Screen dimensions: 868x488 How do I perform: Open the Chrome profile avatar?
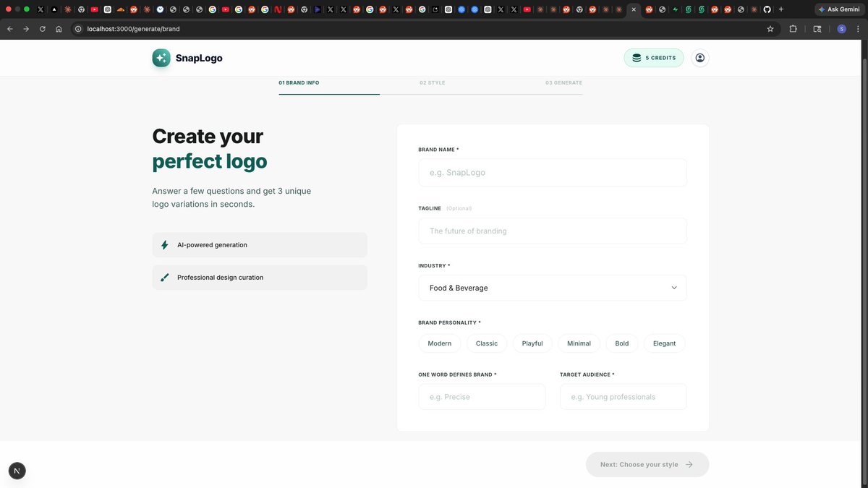click(x=841, y=29)
